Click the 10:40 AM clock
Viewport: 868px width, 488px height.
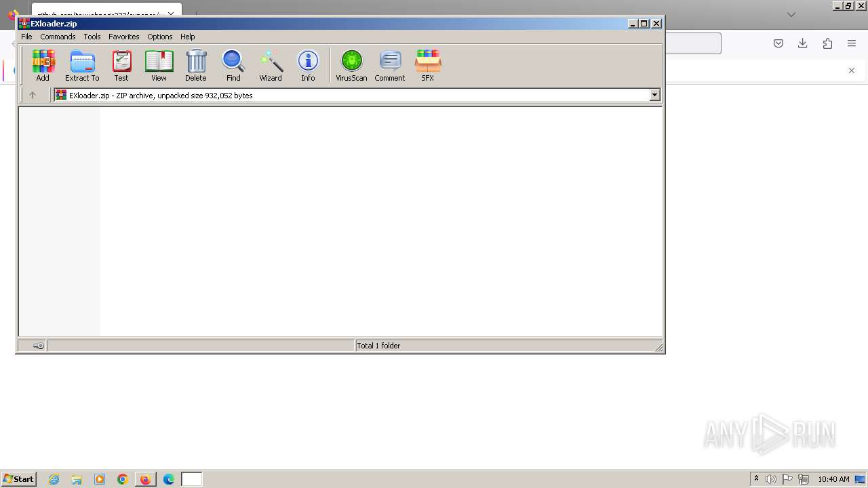[x=833, y=479]
